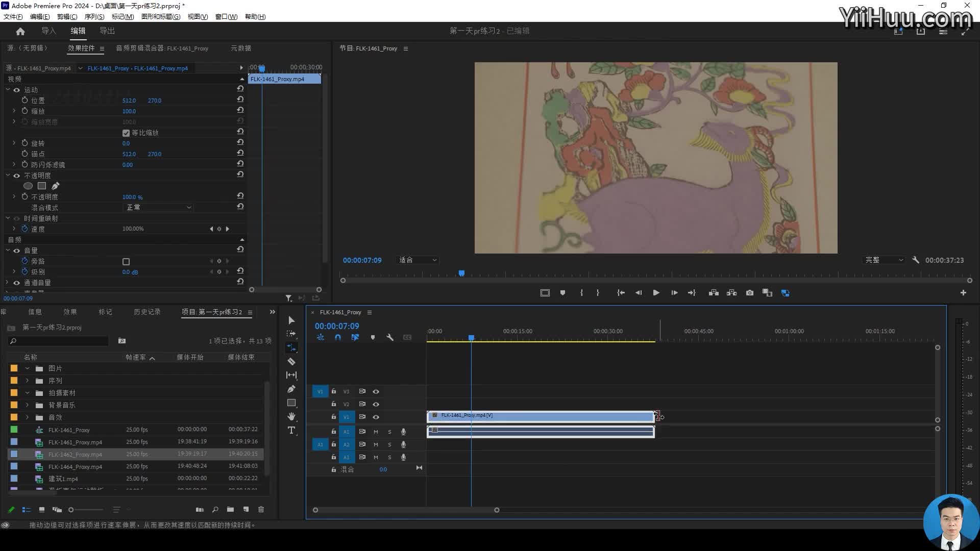Go to In point

[x=621, y=293]
